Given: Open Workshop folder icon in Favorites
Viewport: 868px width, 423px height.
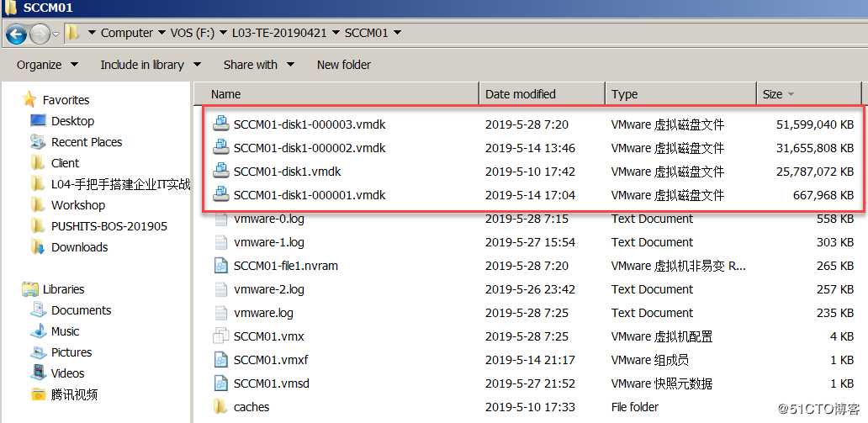Looking at the screenshot, I should (x=38, y=205).
